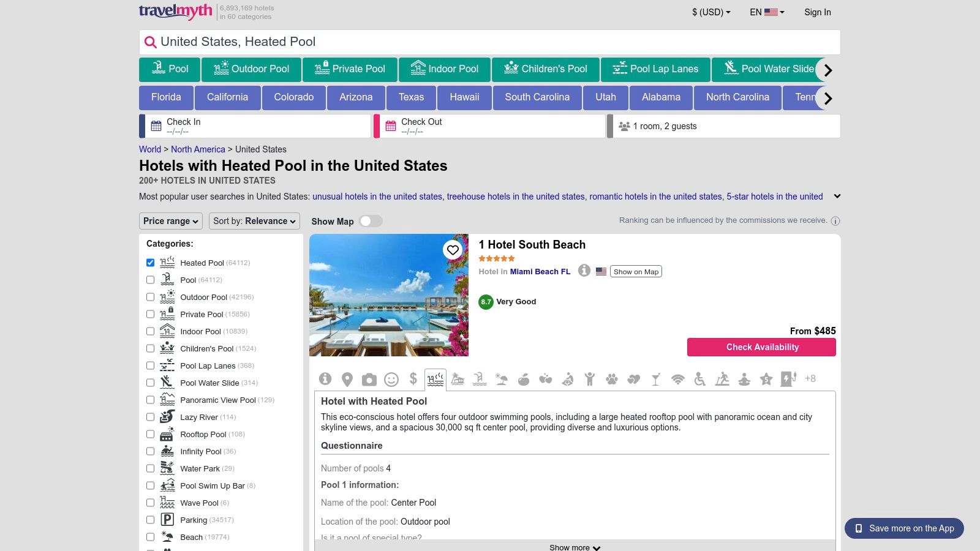Favorite 1 Hotel South Beach with heart
Screen dimensions: 980x551
(453, 250)
